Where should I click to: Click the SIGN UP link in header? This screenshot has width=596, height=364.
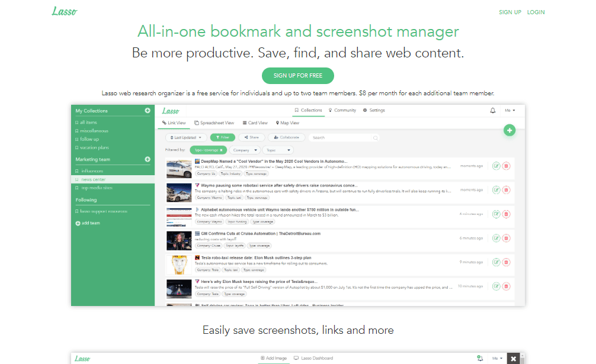point(510,12)
